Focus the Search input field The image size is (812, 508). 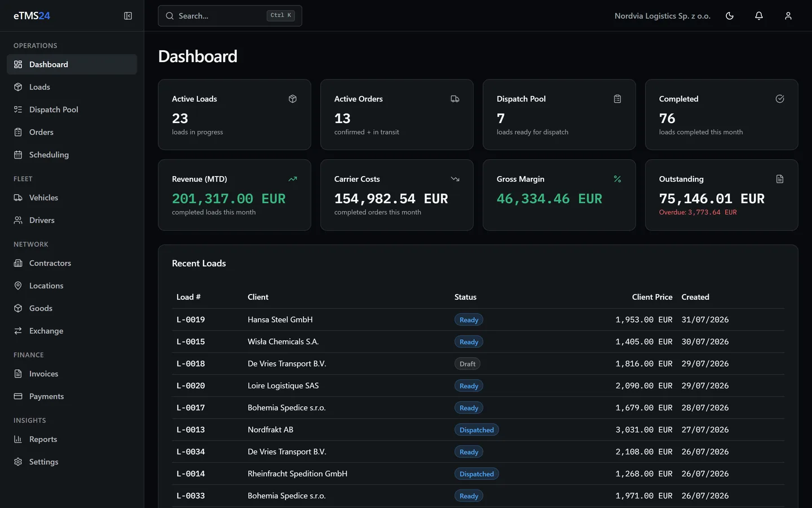230,16
